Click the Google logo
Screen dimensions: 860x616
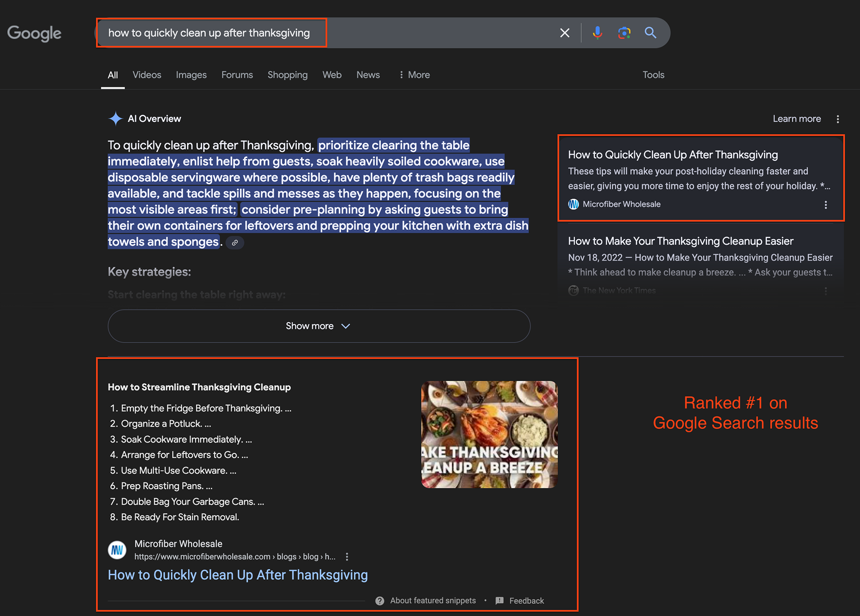pos(34,34)
